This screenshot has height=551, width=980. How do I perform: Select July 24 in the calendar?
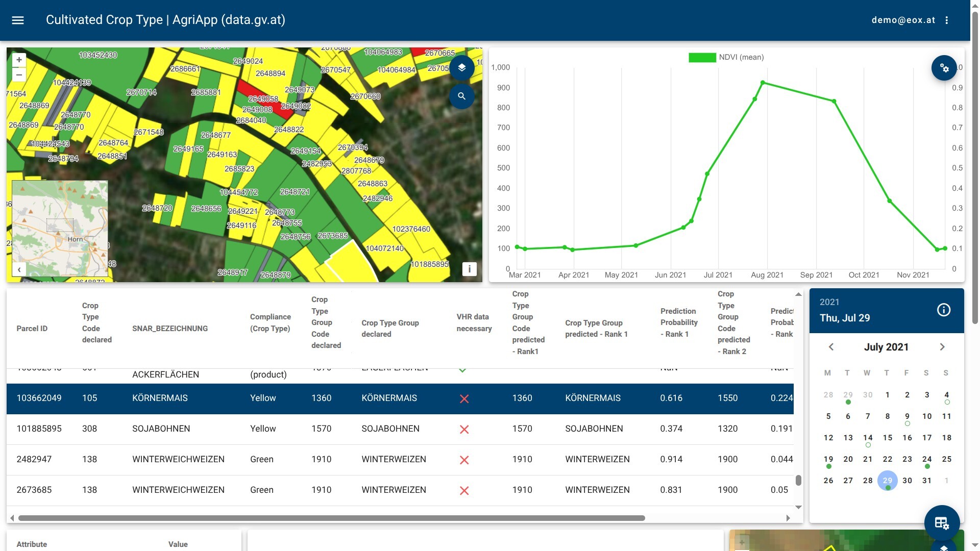927,459
